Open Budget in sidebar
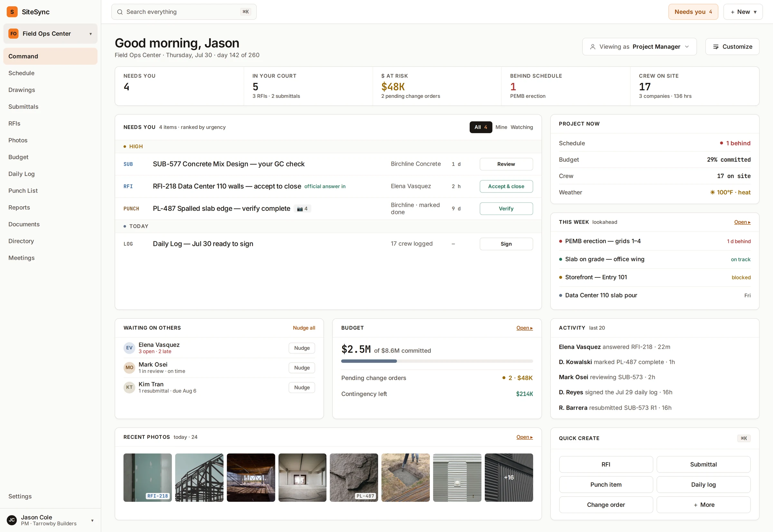 tap(50, 157)
